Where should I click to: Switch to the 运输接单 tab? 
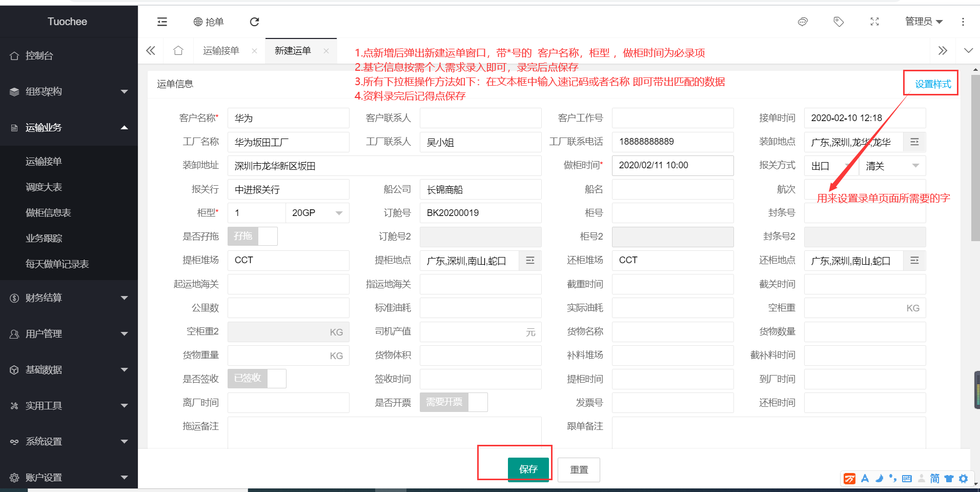pos(221,50)
